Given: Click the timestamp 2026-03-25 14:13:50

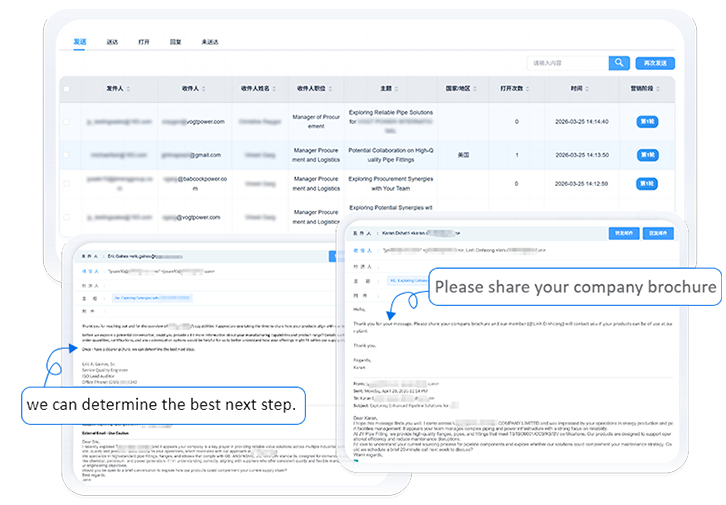Looking at the screenshot, I should pos(582,155).
